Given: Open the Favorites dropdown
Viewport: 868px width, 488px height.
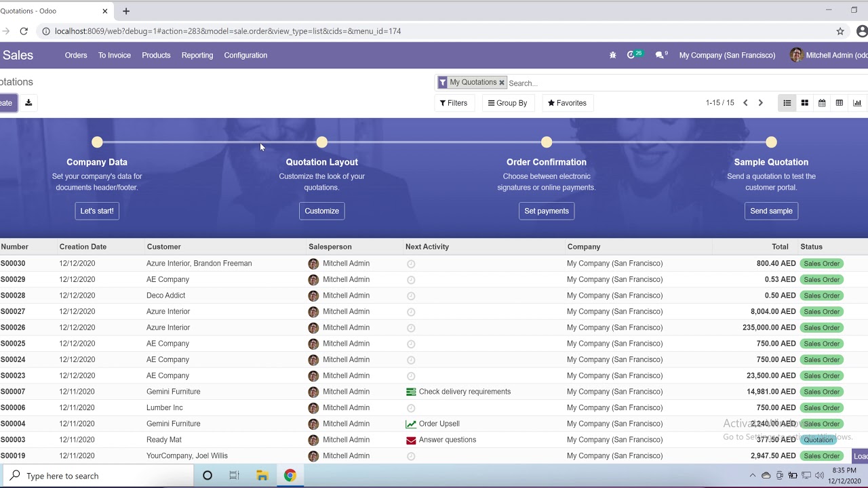Looking at the screenshot, I should (x=567, y=103).
